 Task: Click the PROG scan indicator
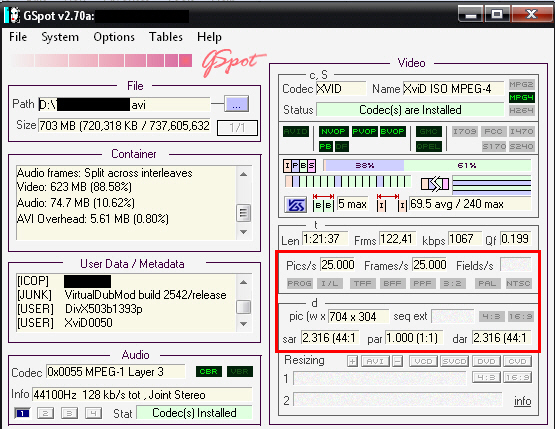click(299, 284)
